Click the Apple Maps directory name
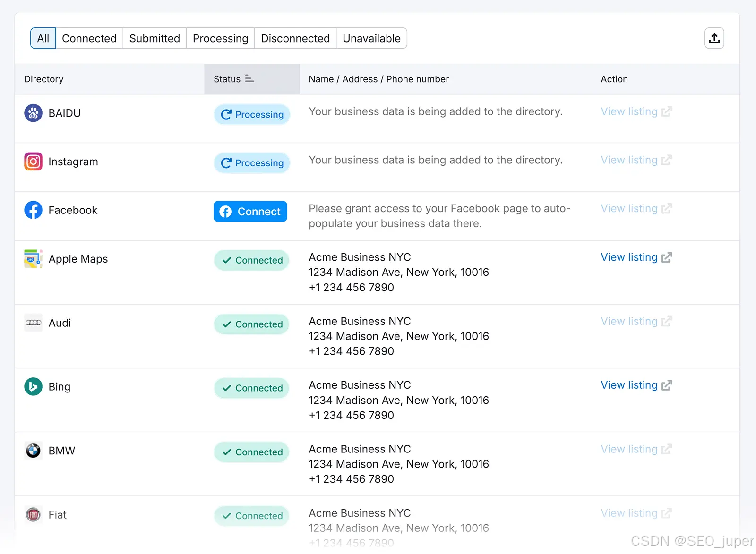The height and width of the screenshot is (554, 756). tap(78, 259)
